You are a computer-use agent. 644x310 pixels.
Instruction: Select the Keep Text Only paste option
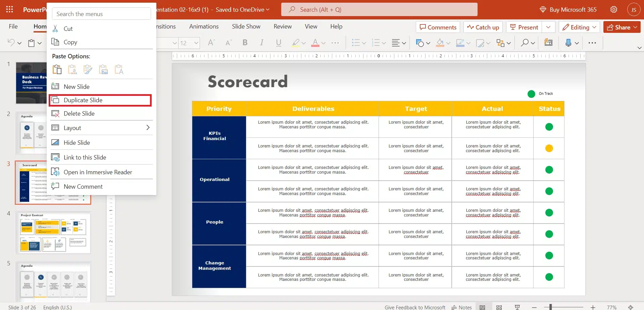[x=119, y=69]
